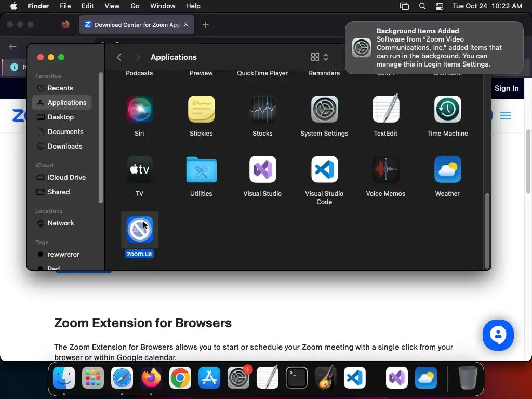Open the Utilities folder
The width and height of the screenshot is (532, 399).
[201, 169]
